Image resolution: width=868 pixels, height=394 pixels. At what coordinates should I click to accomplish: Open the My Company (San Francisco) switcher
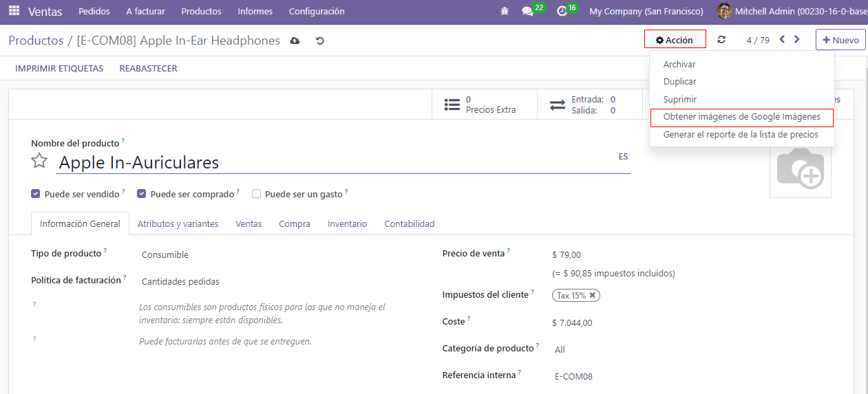(646, 12)
